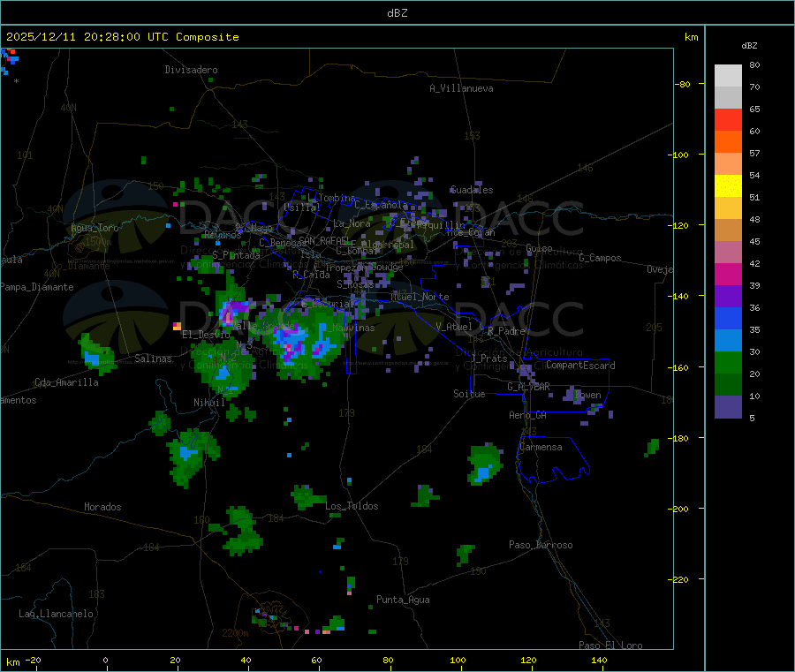Select the Bowen location label
The width and height of the screenshot is (795, 672).
(x=587, y=395)
